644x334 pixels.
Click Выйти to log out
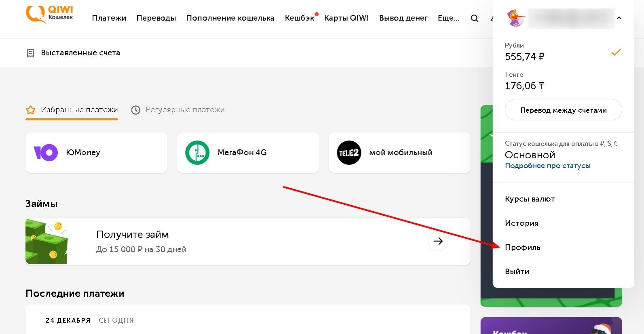[517, 272]
